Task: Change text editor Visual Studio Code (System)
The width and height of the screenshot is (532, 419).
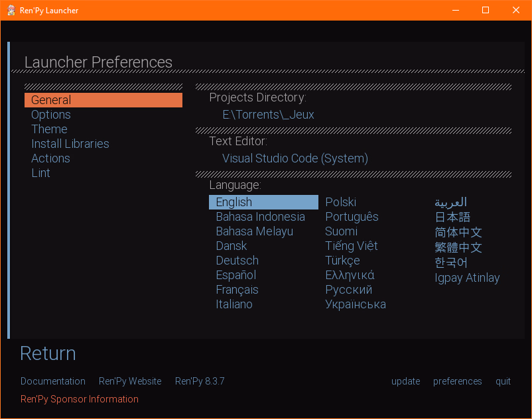Action: pyautogui.click(x=295, y=158)
